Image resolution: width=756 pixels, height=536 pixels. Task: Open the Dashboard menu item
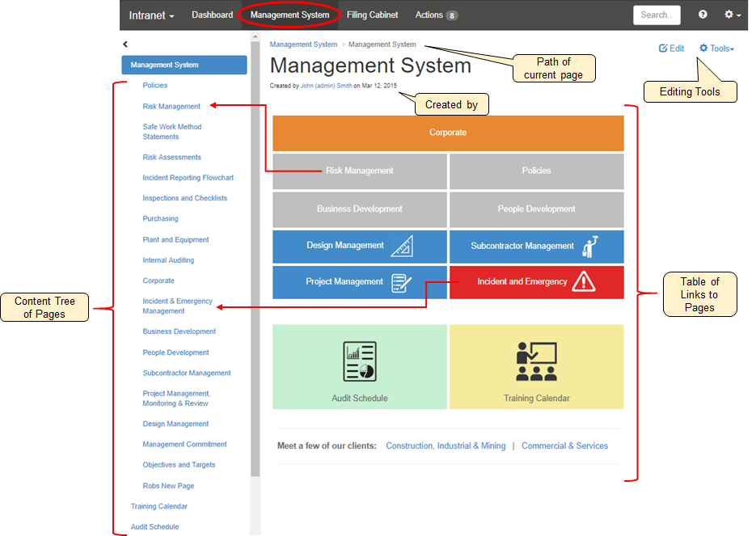coord(212,15)
